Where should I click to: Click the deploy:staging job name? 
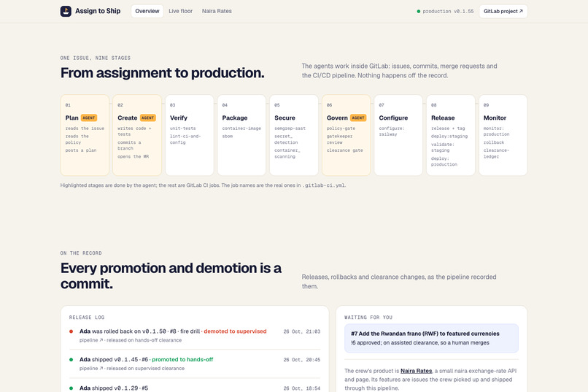(449, 137)
